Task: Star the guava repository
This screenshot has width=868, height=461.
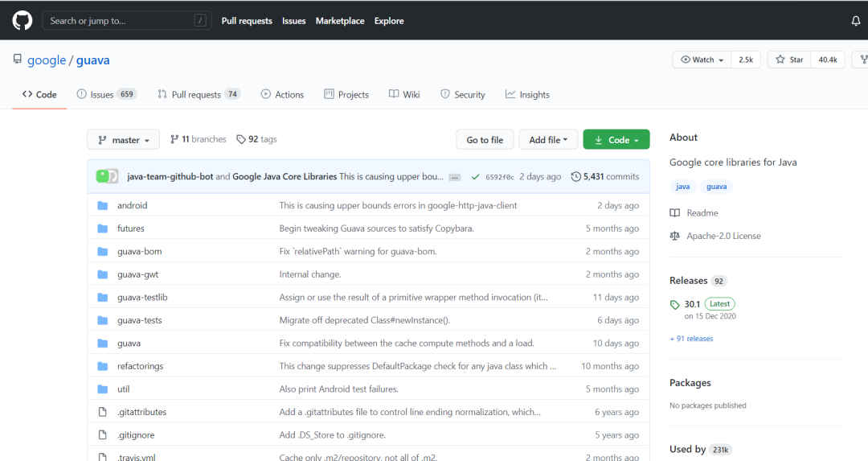Action: (789, 60)
